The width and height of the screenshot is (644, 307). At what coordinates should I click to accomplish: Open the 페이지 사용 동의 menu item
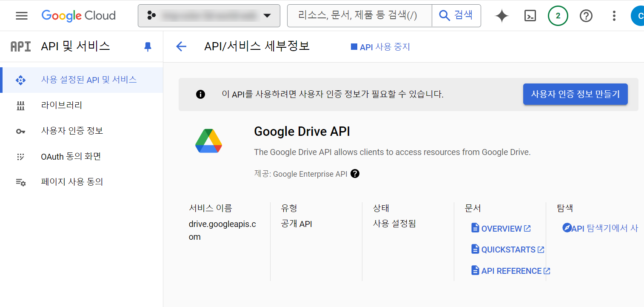pyautogui.click(x=82, y=182)
